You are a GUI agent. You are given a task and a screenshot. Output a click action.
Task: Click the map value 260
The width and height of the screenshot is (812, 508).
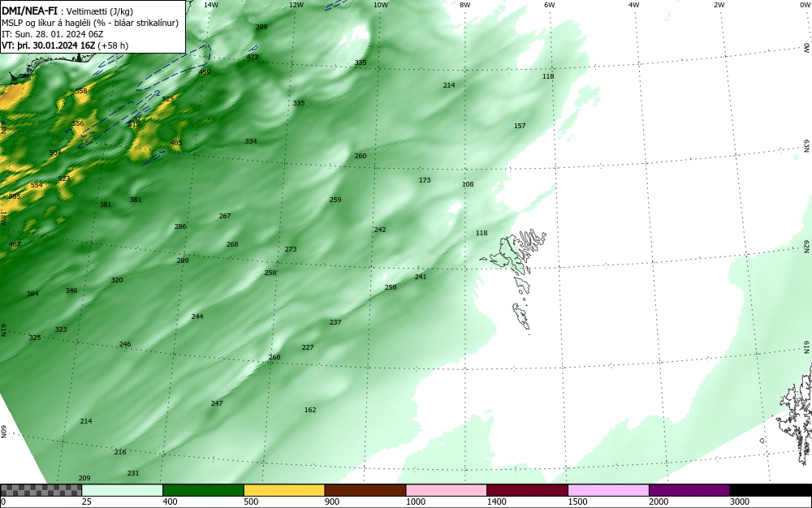(x=361, y=156)
